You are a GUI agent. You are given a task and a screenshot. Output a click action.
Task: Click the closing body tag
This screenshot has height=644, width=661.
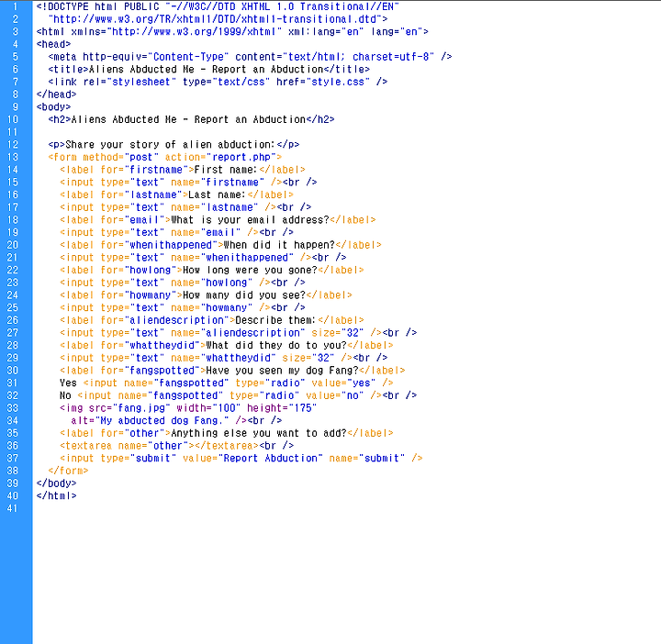pos(57,483)
